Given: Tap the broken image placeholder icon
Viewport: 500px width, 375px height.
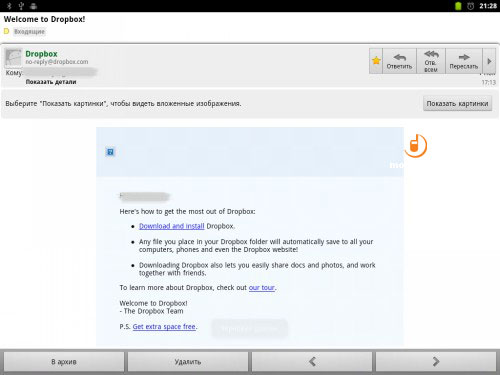Looking at the screenshot, I should coord(110,152).
